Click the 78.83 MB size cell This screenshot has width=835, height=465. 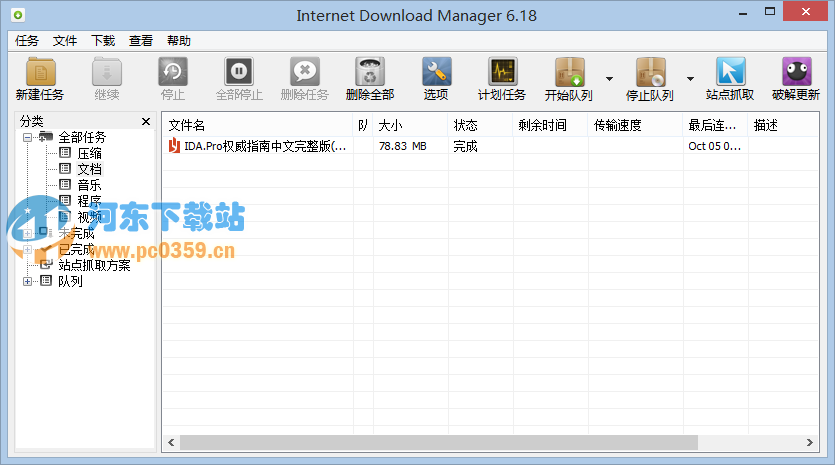point(403,146)
